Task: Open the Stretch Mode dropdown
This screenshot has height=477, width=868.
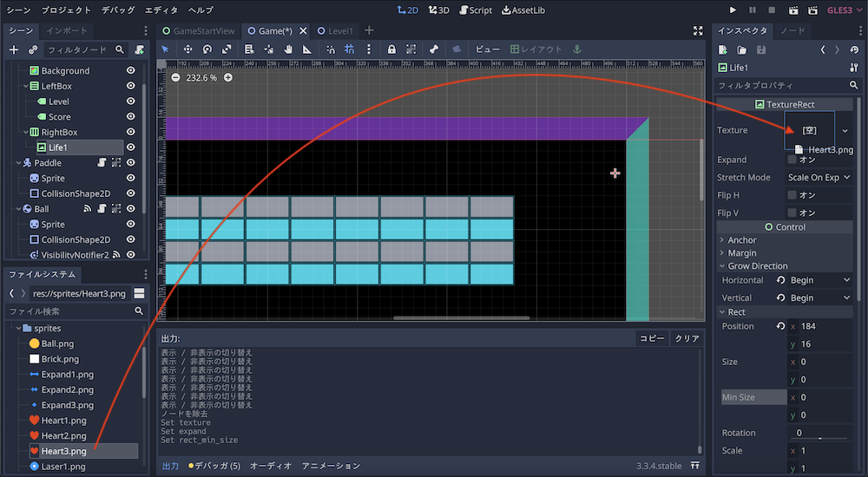Action: pyautogui.click(x=819, y=177)
